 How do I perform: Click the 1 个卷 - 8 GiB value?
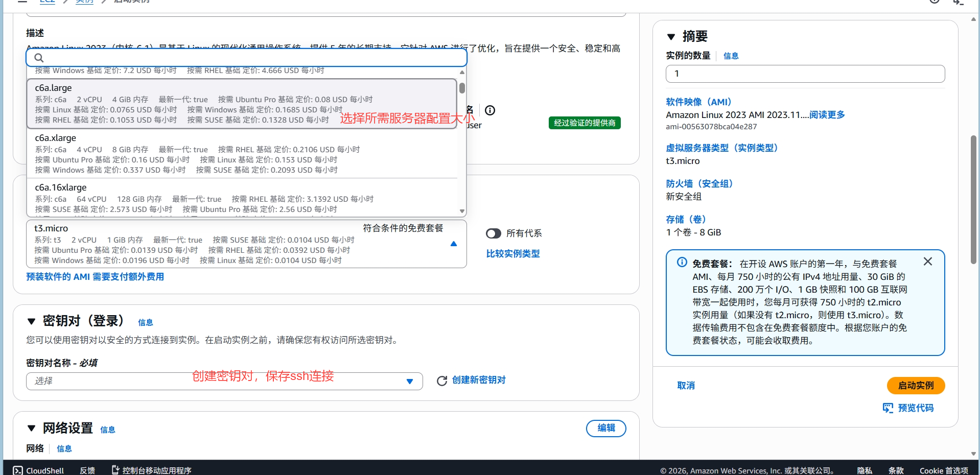(693, 232)
